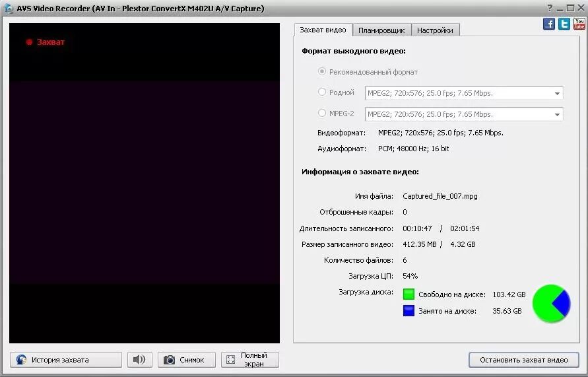Viewport: 588px width, 377px height.
Task: Open the Twitter icon link
Action: click(564, 24)
